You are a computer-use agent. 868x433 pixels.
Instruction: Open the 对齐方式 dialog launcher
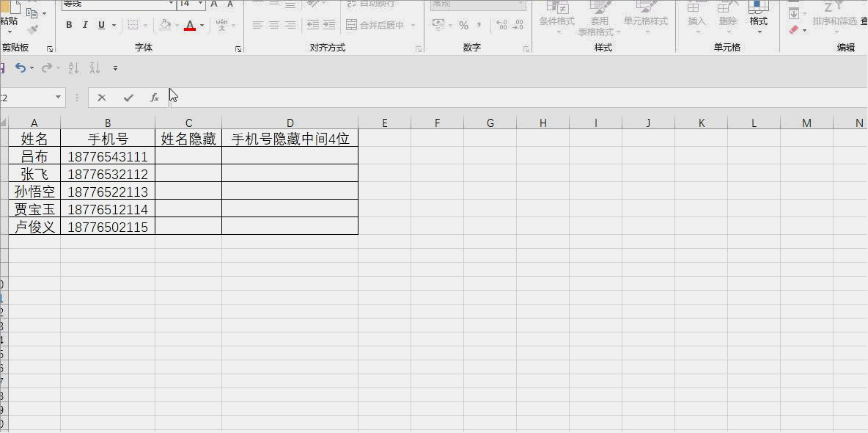tap(419, 48)
